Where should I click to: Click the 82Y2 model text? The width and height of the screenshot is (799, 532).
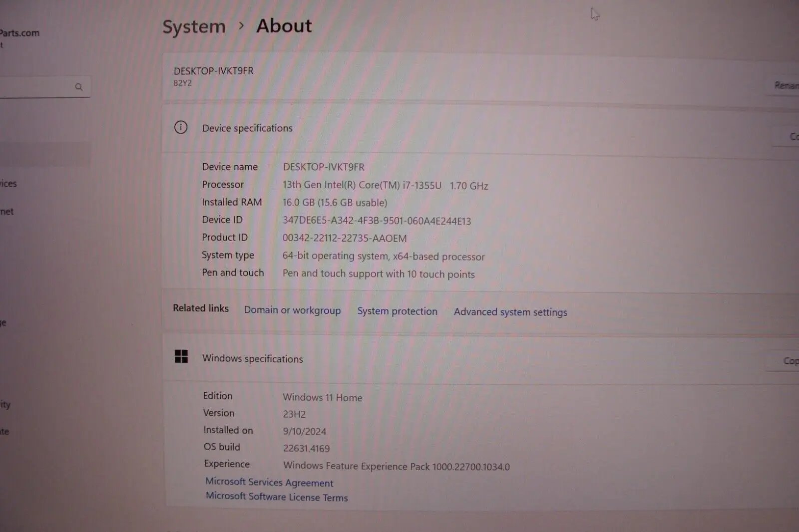182,83
